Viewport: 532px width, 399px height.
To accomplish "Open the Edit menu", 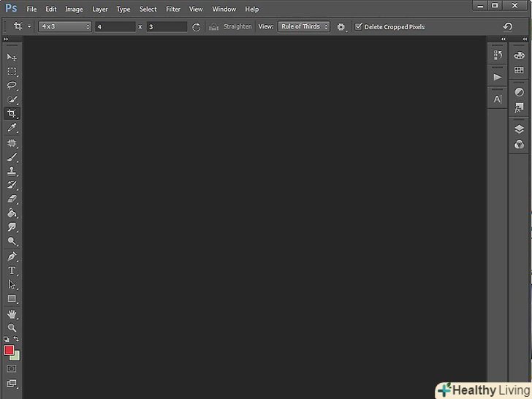I will coord(51,9).
